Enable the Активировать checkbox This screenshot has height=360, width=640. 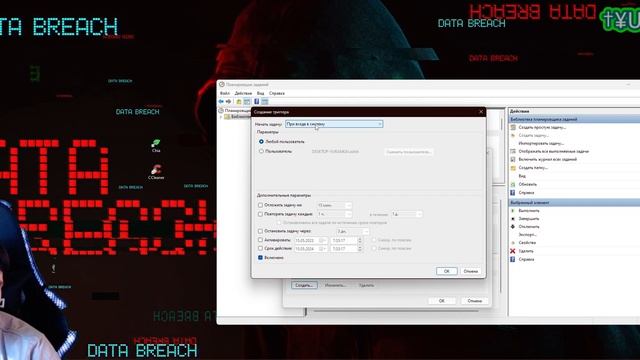click(260, 240)
